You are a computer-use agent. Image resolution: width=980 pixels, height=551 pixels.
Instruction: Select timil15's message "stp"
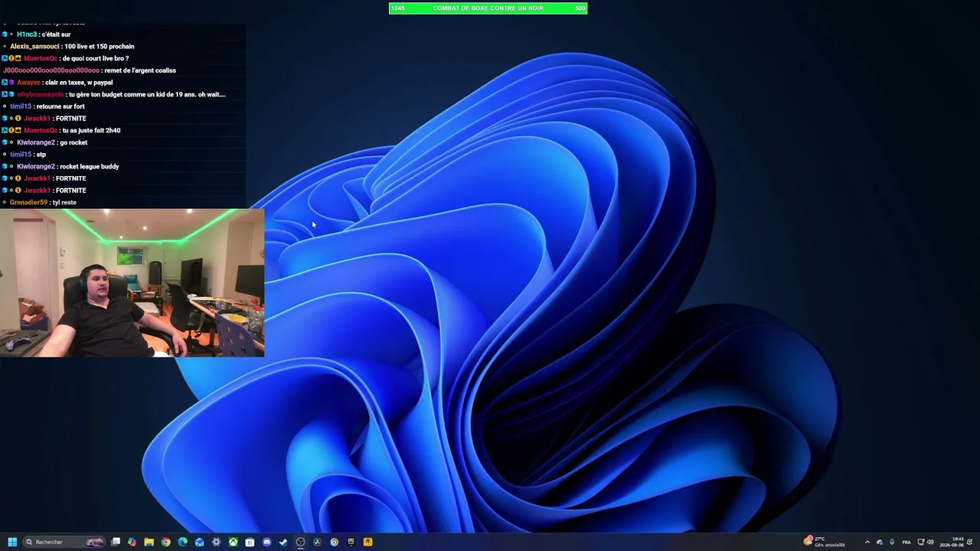coord(41,155)
